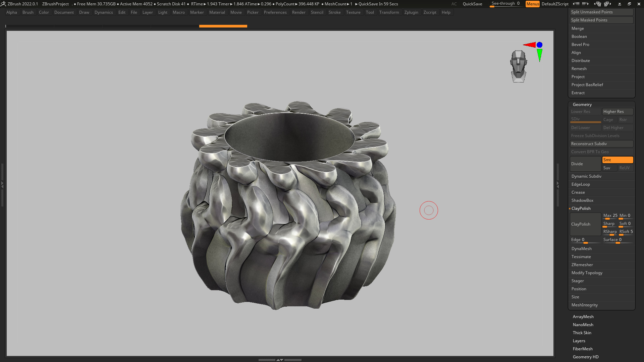This screenshot has width=644, height=362.
Task: Click the ZBrush logo icon in title bar
Action: [x=3, y=4]
